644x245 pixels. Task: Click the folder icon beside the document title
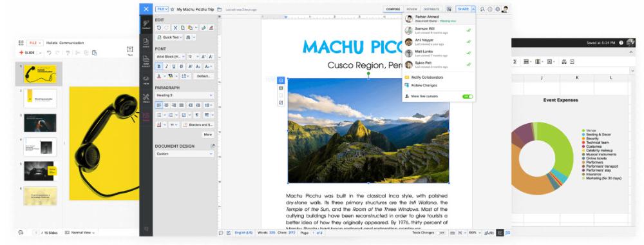tap(220, 9)
